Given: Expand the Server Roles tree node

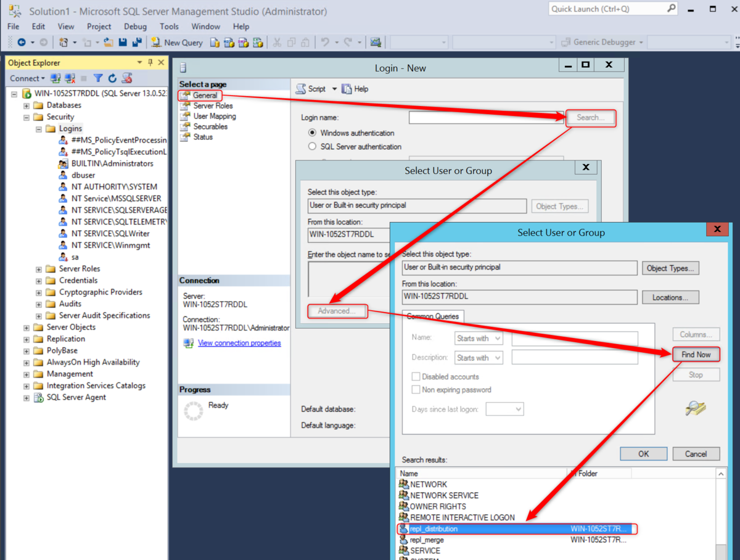Looking at the screenshot, I should point(39,269).
